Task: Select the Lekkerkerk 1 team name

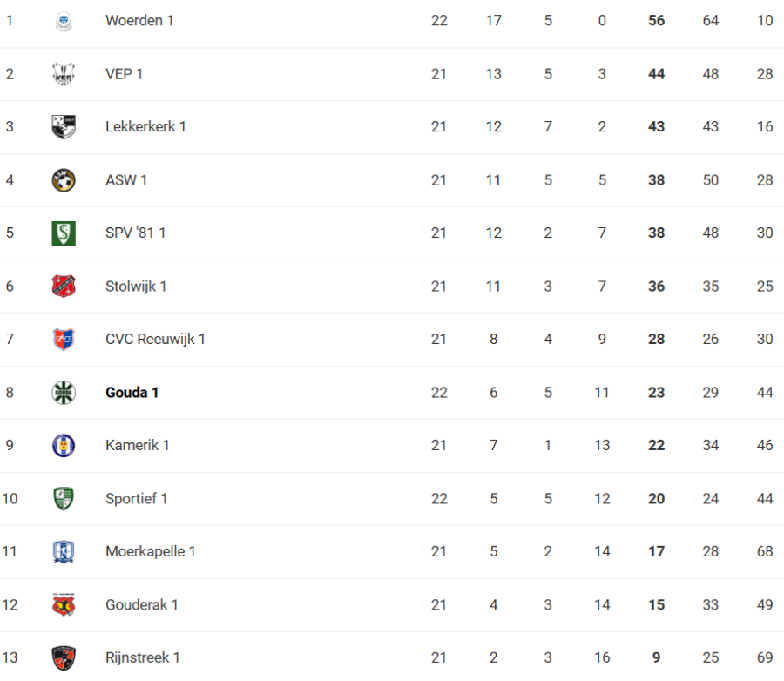Action: 145,127
